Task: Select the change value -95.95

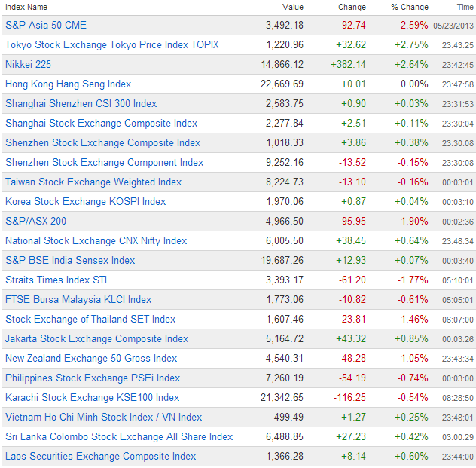Action: 352,221
